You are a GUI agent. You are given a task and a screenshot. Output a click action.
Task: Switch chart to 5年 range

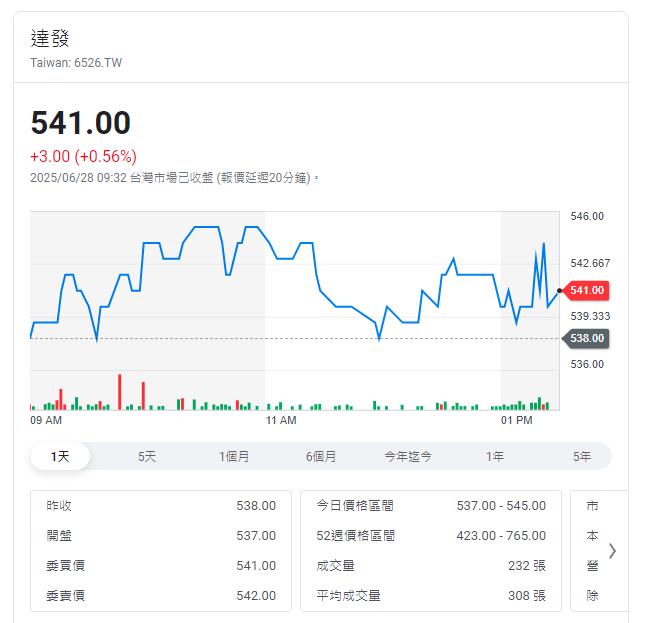pyautogui.click(x=581, y=456)
